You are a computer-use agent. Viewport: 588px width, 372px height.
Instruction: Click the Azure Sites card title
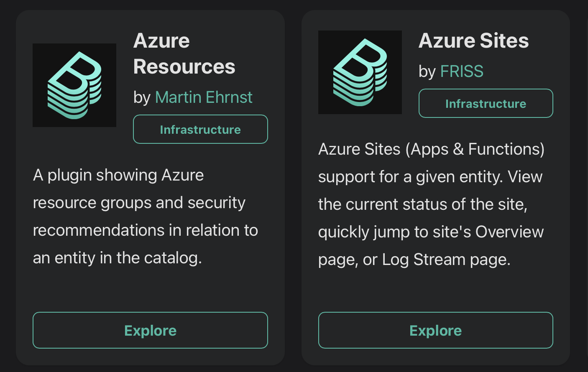474,41
